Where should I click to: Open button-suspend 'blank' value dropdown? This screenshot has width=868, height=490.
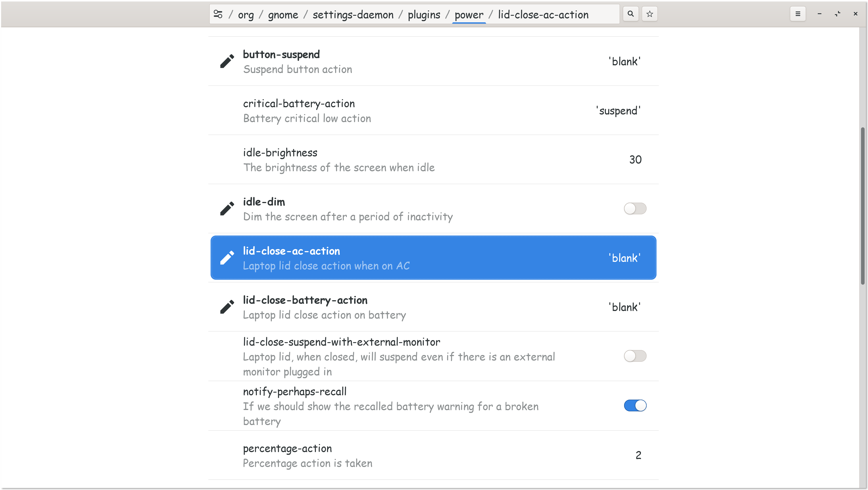(x=624, y=62)
